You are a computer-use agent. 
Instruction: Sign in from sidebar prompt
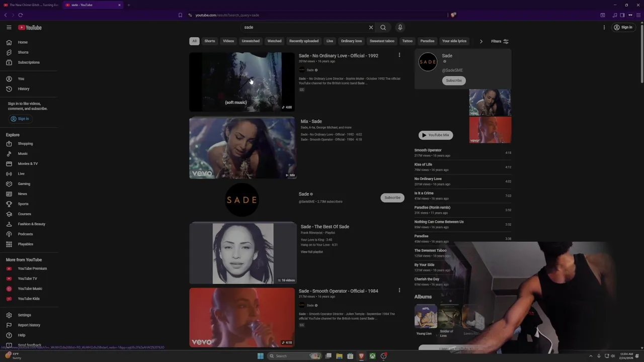pos(20,119)
